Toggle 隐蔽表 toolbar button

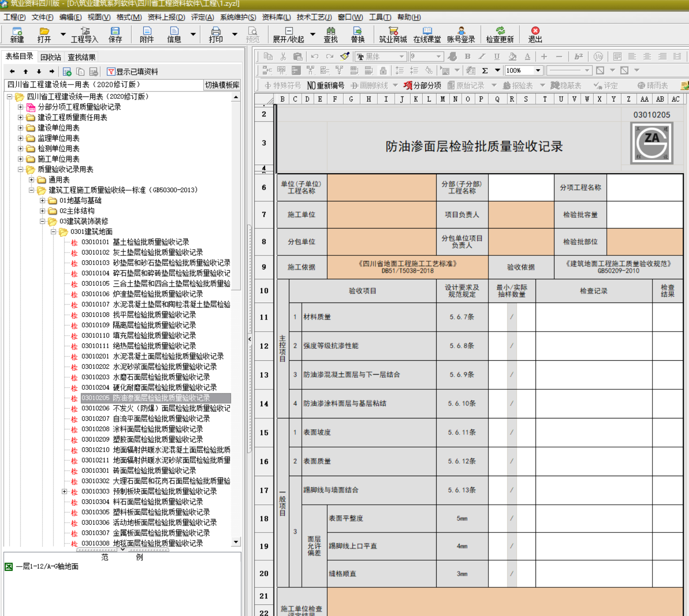[566, 85]
